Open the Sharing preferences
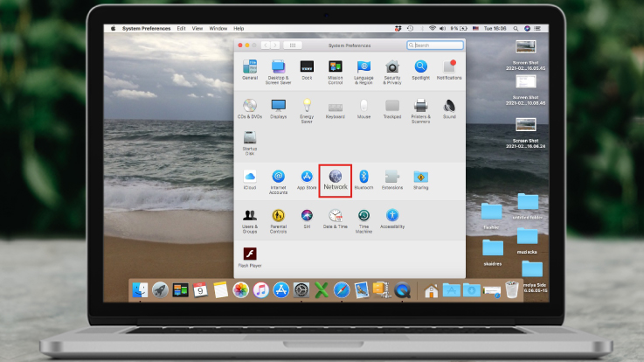 click(x=420, y=178)
